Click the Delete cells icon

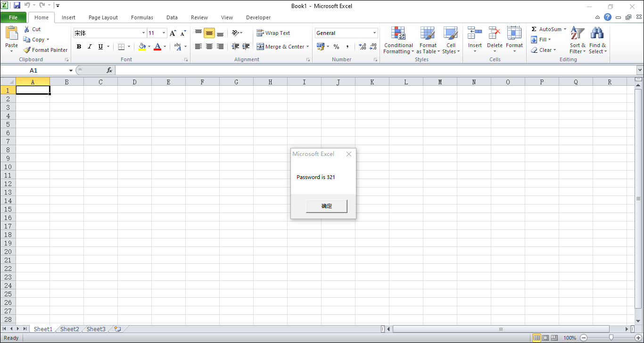495,33
